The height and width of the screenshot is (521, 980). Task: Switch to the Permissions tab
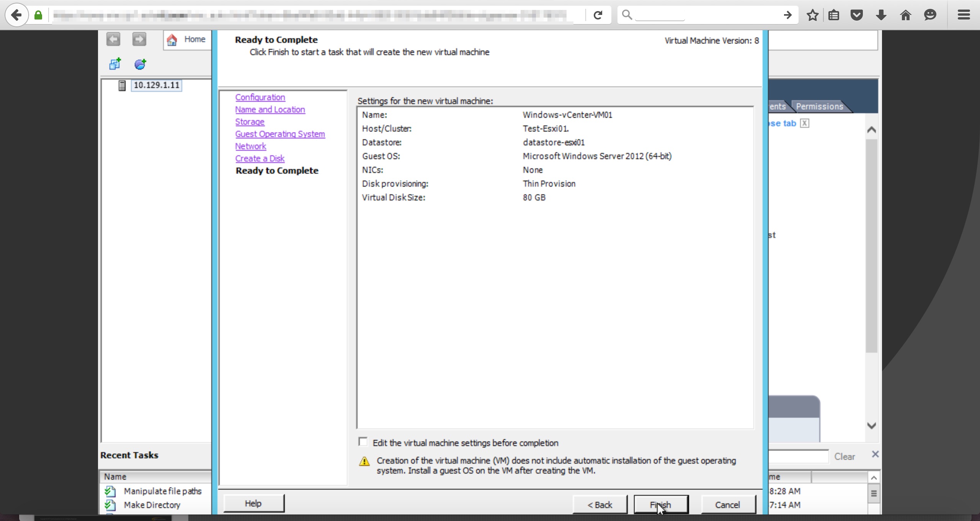click(819, 106)
